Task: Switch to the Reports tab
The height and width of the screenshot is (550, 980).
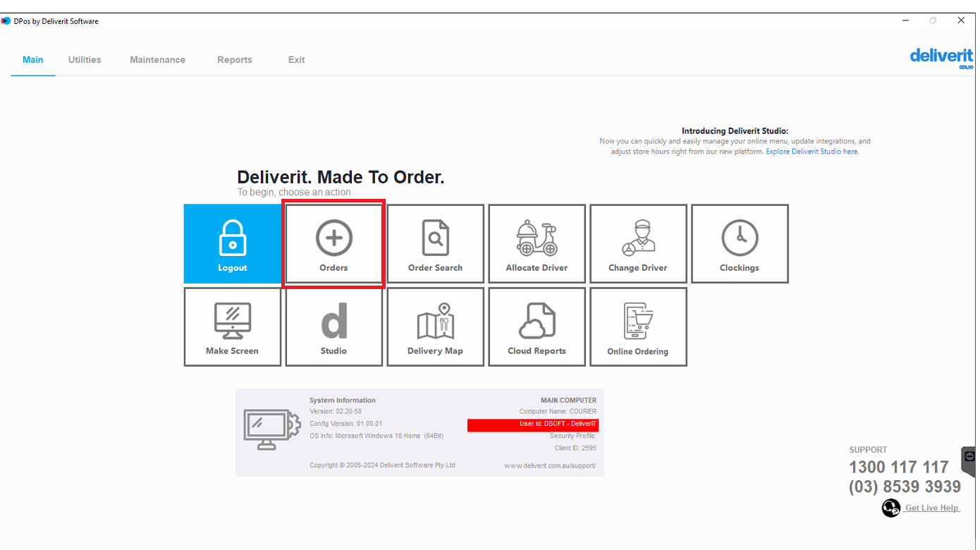Action: (235, 60)
